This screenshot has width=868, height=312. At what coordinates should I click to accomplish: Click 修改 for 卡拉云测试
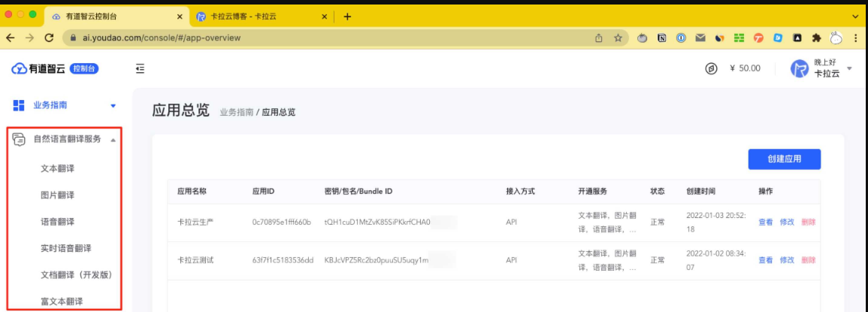(787, 259)
